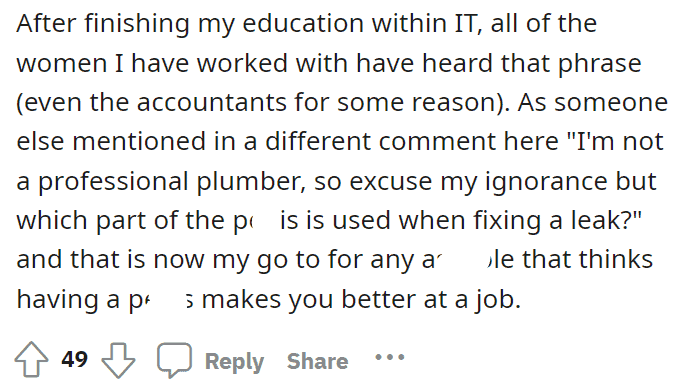Click the Reply button
The height and width of the screenshot is (391, 690).
[x=234, y=362]
